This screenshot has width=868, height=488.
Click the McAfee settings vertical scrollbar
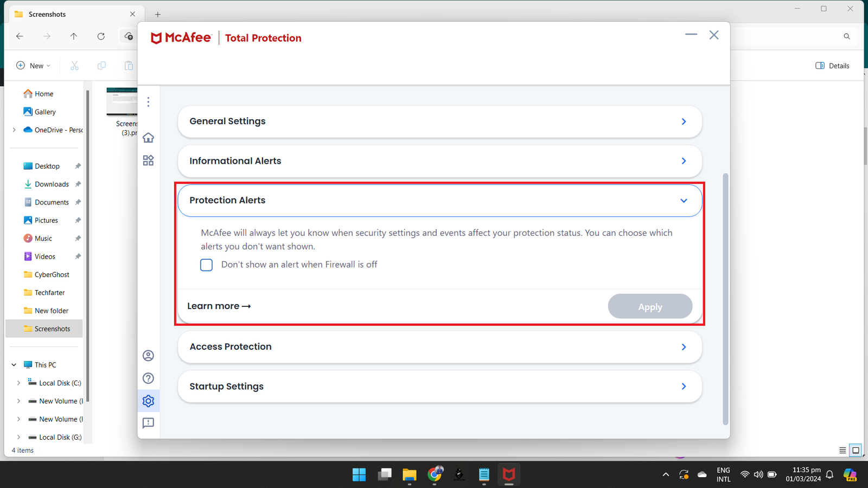[725, 298]
